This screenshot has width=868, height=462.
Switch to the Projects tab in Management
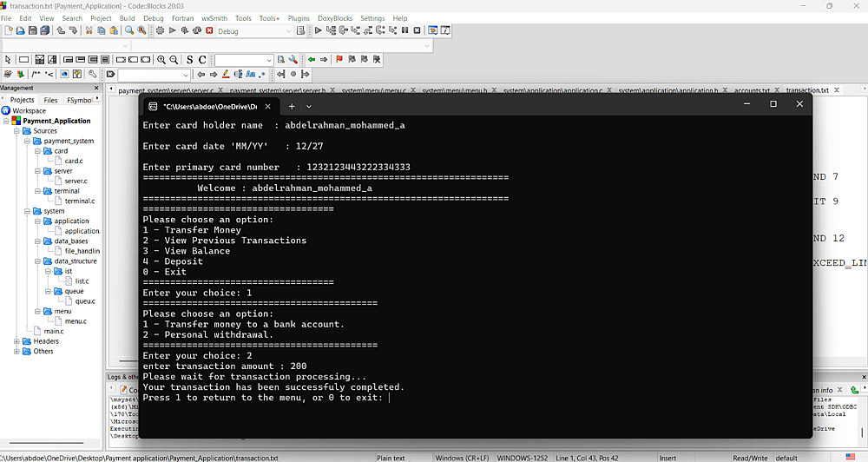[x=23, y=100]
